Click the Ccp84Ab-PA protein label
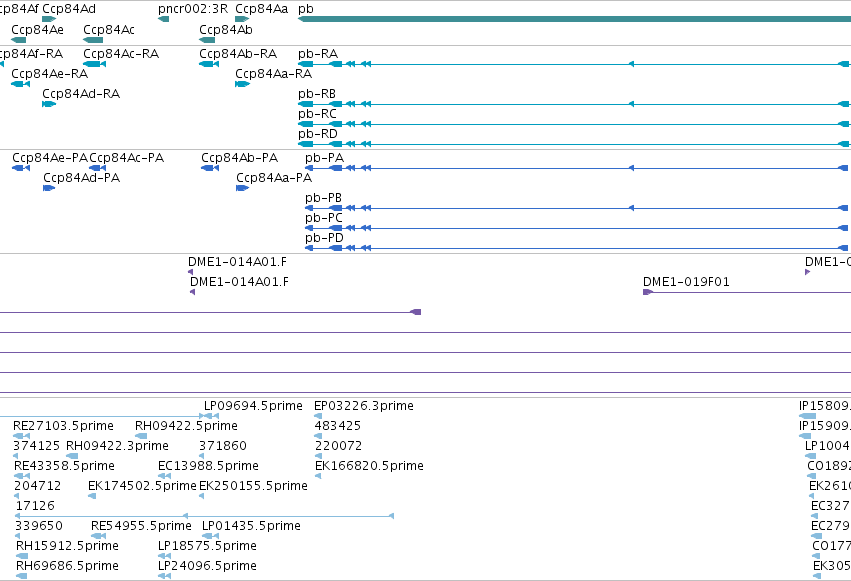This screenshot has height=581, width=851. pos(239,158)
